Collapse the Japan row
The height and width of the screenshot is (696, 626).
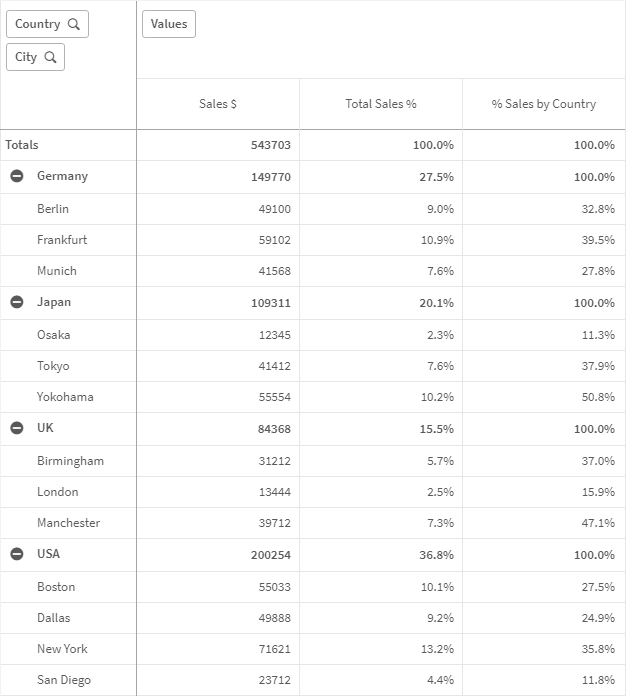(17, 302)
